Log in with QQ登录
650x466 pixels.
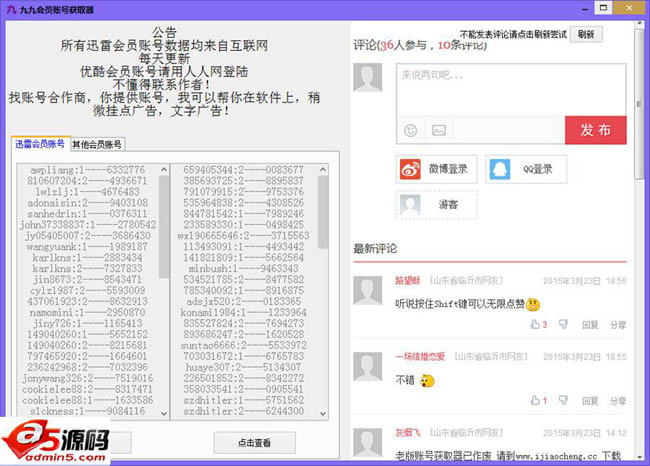(526, 169)
